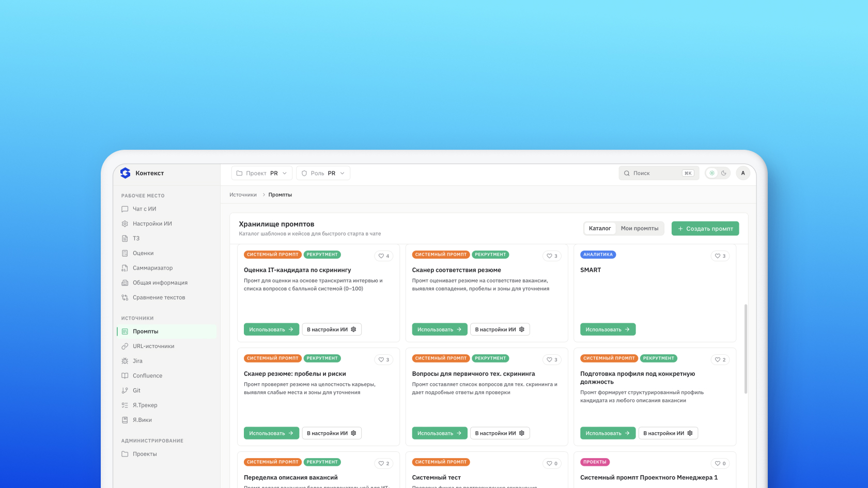This screenshot has width=868, height=488.
Task: Click the prompt list vertical scrollbar
Action: 746,349
